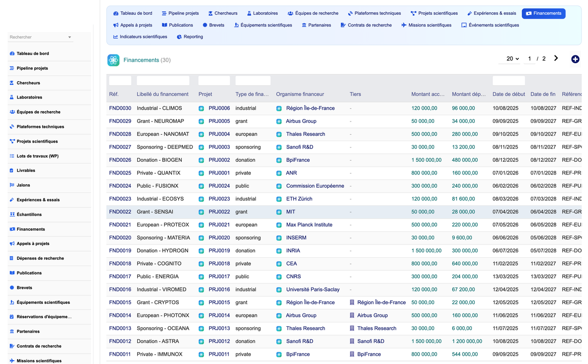The image size is (588, 364).
Task: Open the Contrats de recherche top tab
Action: pos(366,25)
